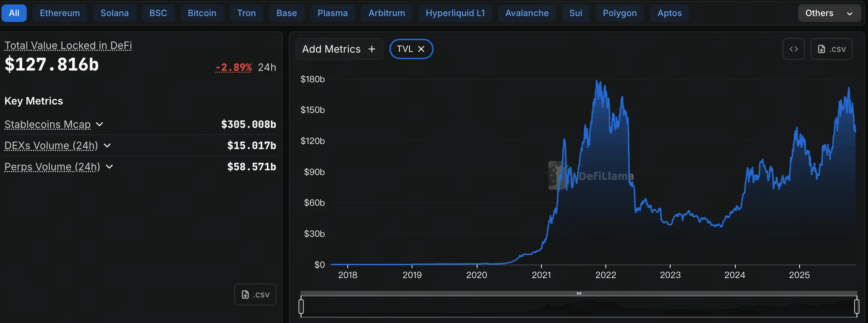
Task: Switch to the Solana chain tab
Action: click(114, 13)
